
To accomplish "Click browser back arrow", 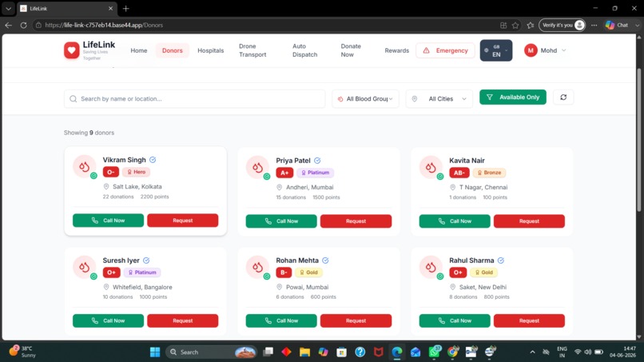I will point(9,25).
